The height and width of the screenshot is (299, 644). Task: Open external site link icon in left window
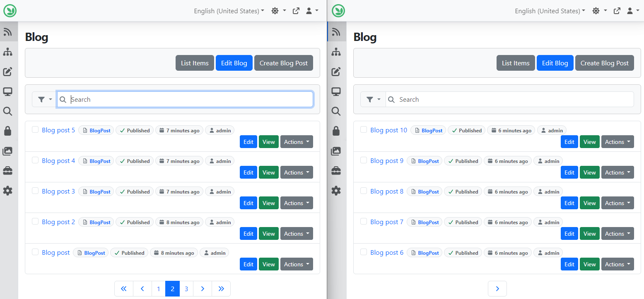tap(296, 11)
